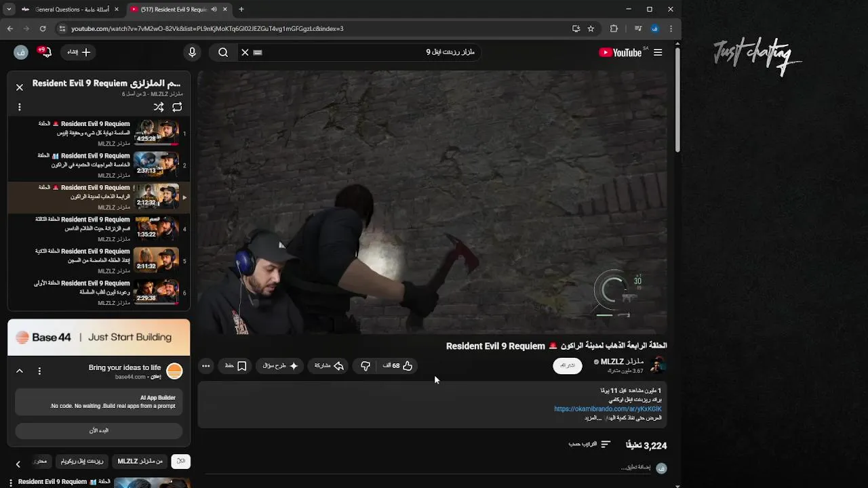Save video to a playlist
Screen dimensions: 868x488
[235, 366]
